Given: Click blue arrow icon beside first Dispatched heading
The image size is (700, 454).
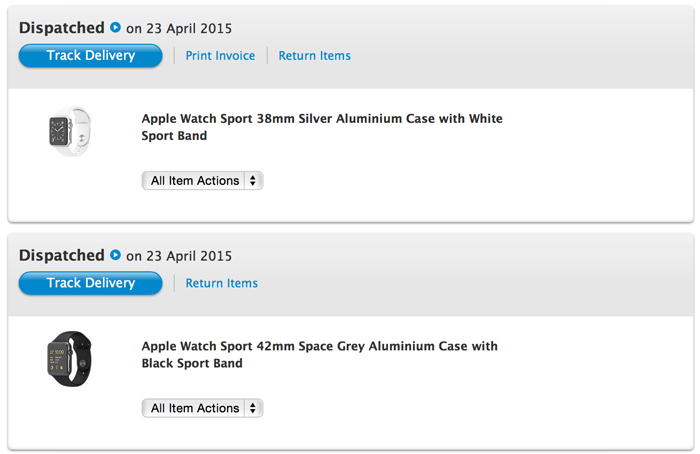Looking at the screenshot, I should 115,27.
